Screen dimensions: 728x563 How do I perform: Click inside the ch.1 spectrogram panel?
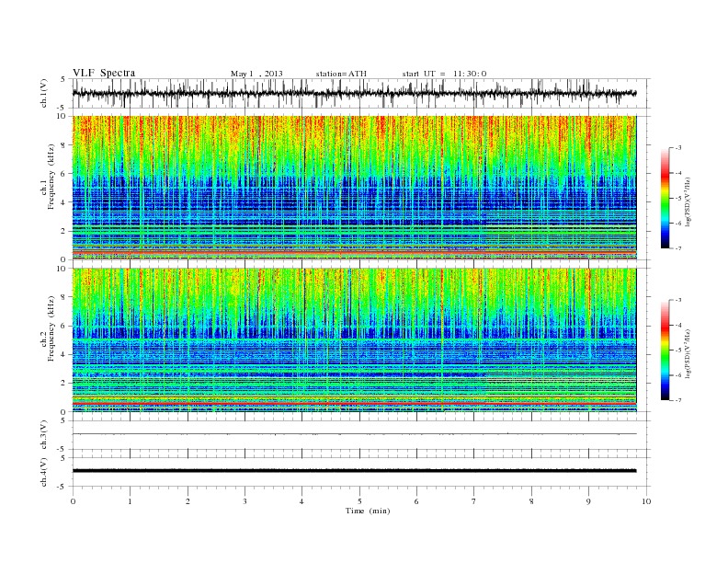pyautogui.click(x=354, y=188)
